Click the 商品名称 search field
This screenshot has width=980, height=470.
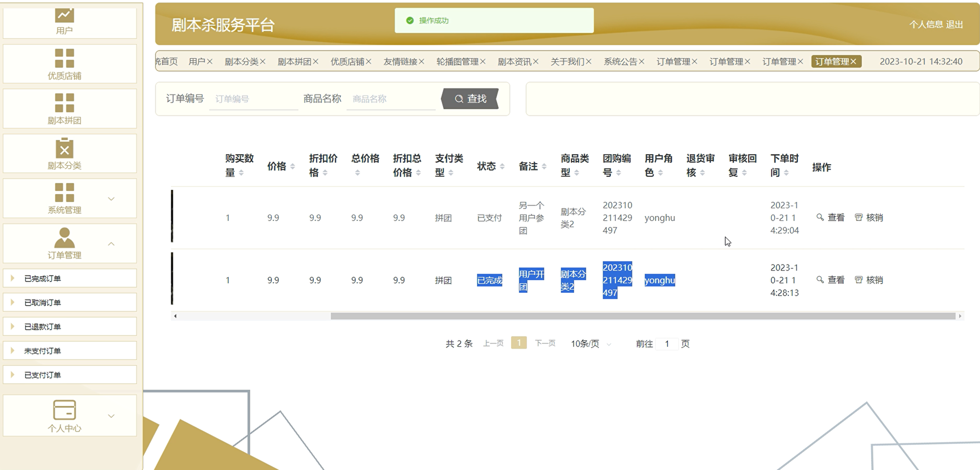coord(391,99)
